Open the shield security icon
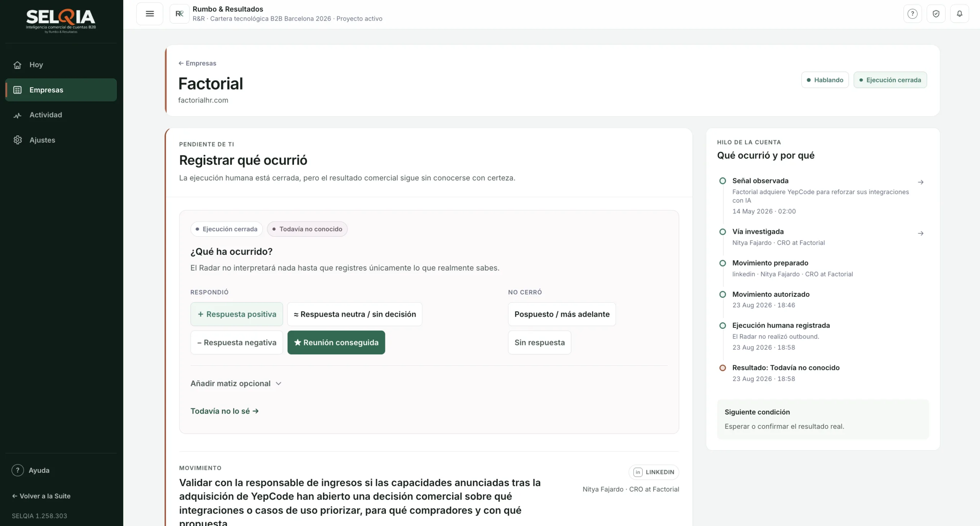This screenshot has width=980, height=526. 936,14
